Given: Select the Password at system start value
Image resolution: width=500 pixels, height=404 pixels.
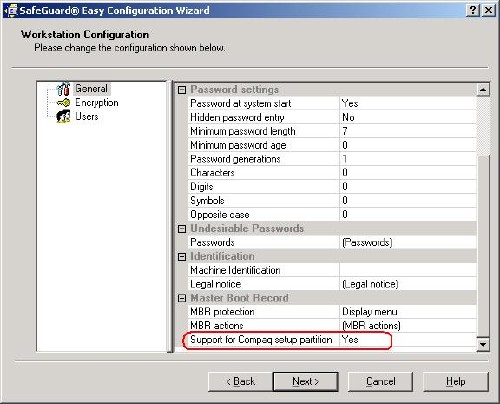Looking at the screenshot, I should tap(408, 103).
